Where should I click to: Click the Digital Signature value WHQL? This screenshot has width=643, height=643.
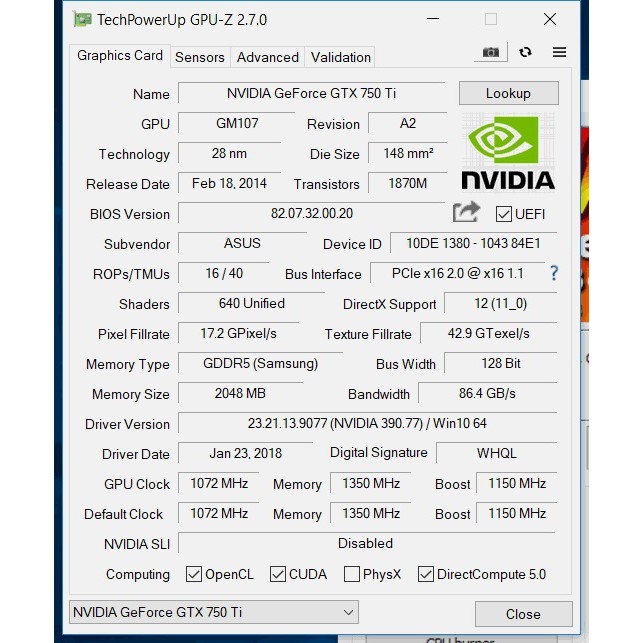coord(497,453)
